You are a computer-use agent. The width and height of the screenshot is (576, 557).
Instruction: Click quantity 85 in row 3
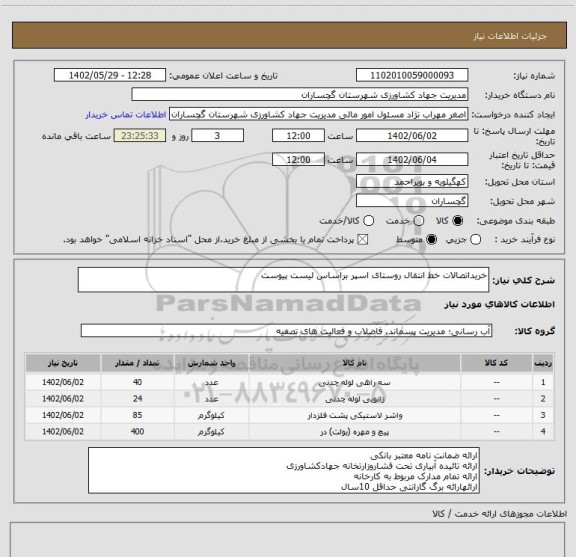(x=137, y=415)
